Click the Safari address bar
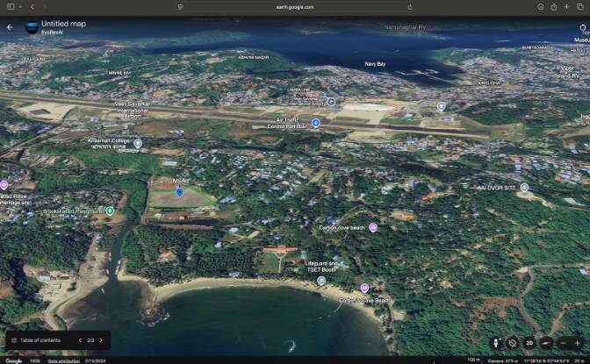The height and width of the screenshot is (364, 590). pyautogui.click(x=295, y=7)
